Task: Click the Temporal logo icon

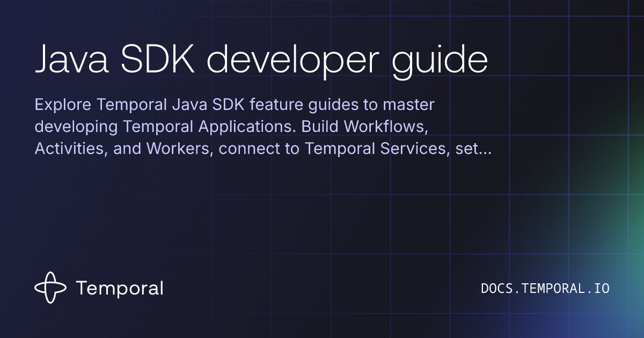Action: click(x=50, y=288)
